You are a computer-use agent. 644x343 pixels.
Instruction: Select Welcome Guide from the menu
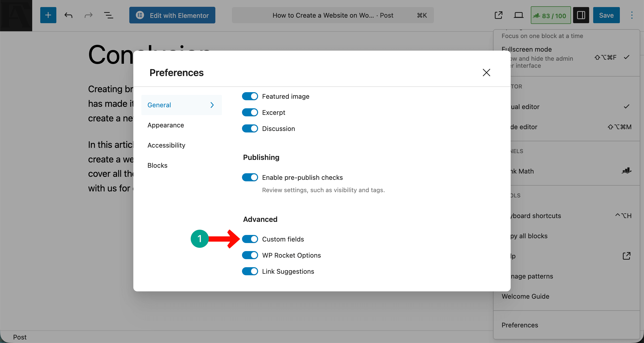pos(525,296)
